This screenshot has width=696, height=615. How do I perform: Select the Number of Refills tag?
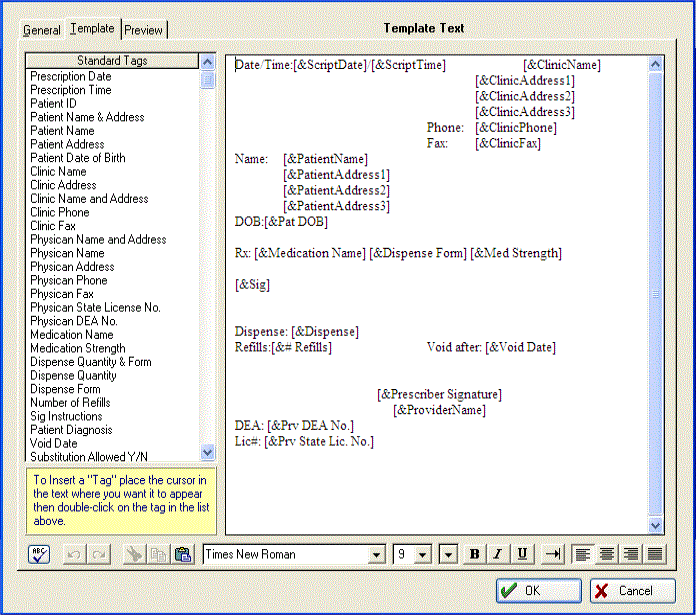coord(70,403)
